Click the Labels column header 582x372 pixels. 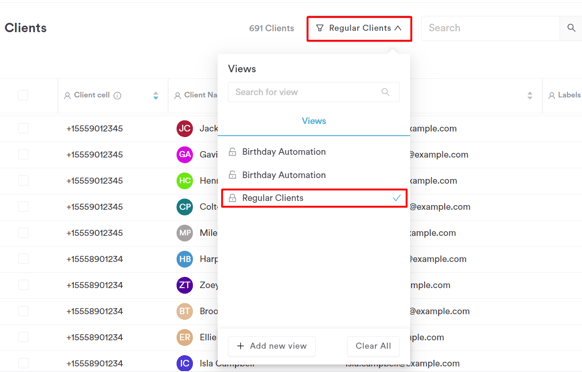(x=565, y=95)
